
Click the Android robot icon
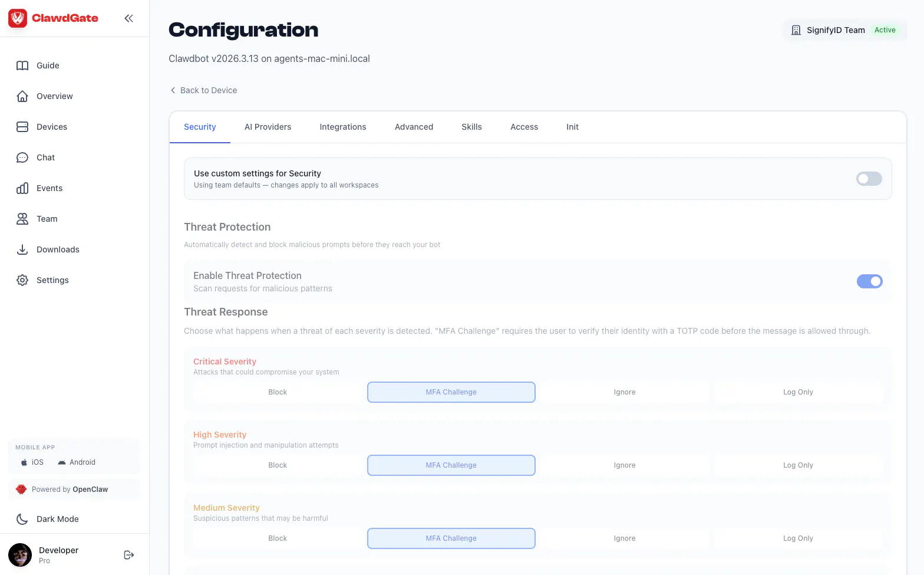coord(62,462)
